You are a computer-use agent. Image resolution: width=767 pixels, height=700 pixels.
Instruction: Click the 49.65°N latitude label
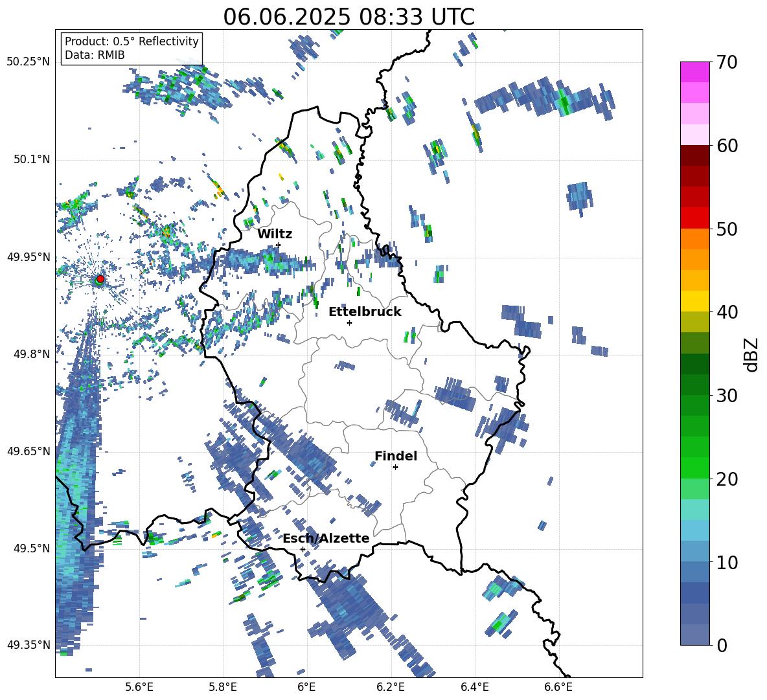29,451
